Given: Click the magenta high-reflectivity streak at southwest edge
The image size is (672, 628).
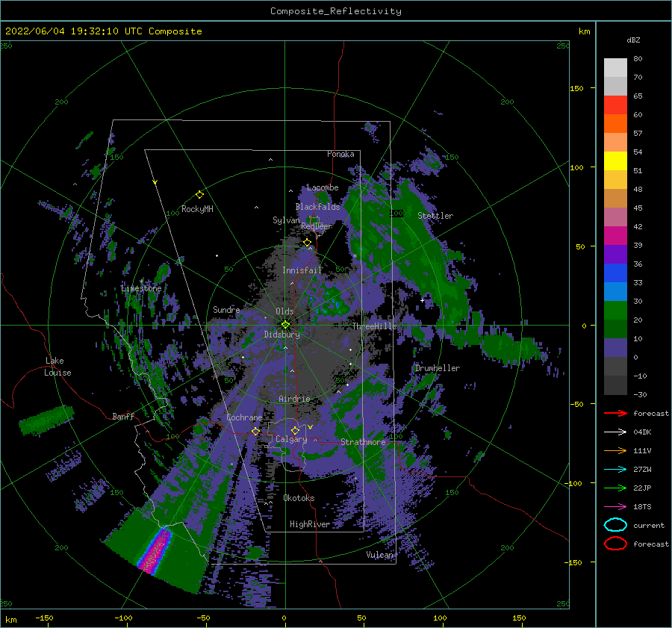Looking at the screenshot, I should point(156,551).
